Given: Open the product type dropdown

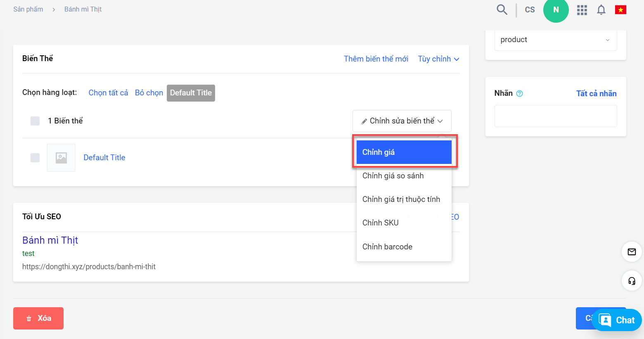Looking at the screenshot, I should click(x=555, y=40).
